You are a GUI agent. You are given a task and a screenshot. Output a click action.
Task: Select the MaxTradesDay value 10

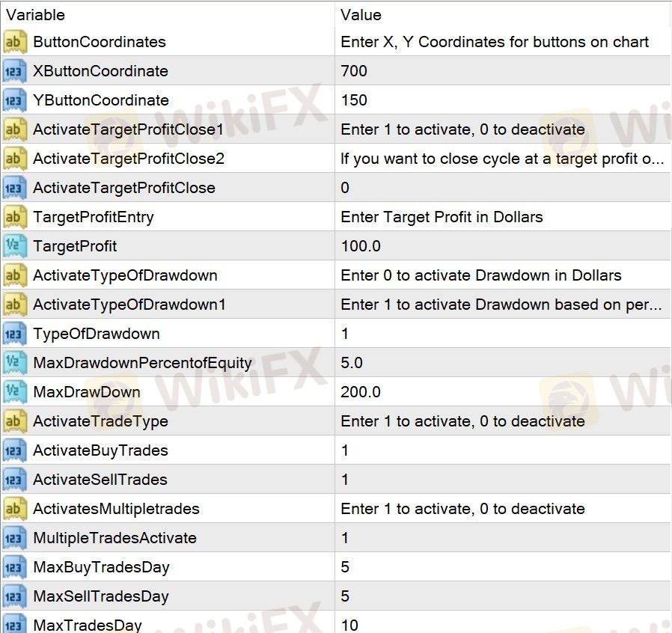point(349,625)
